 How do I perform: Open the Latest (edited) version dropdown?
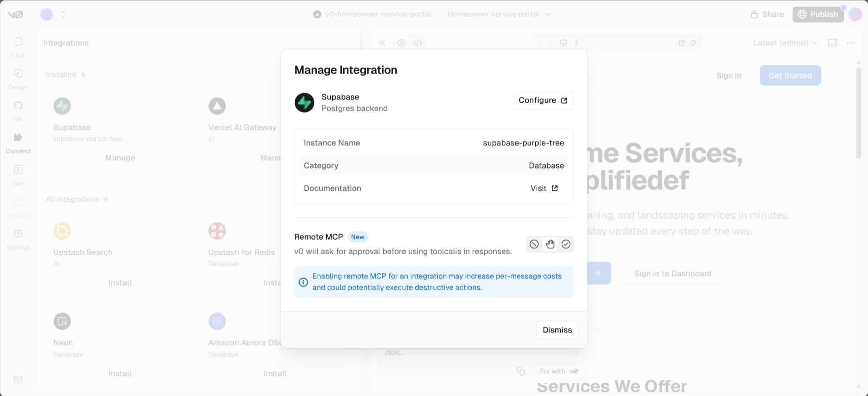[785, 43]
